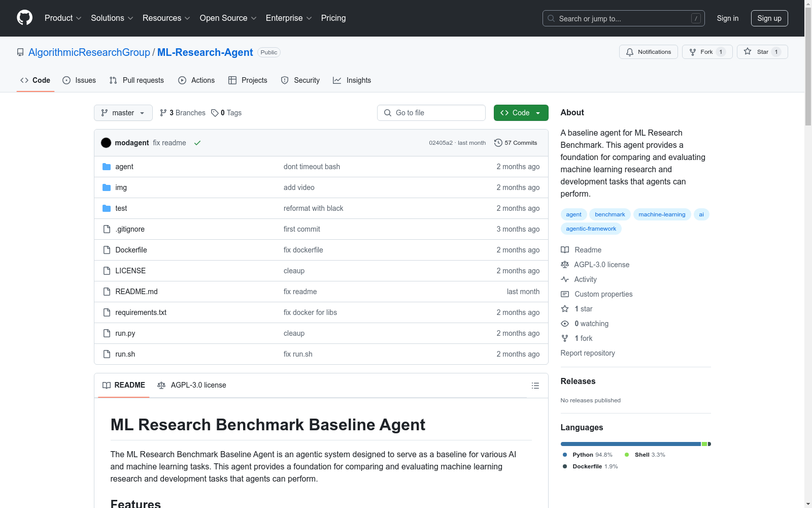Click the modagent avatar image
Screen dimensions: 812x508
point(106,143)
